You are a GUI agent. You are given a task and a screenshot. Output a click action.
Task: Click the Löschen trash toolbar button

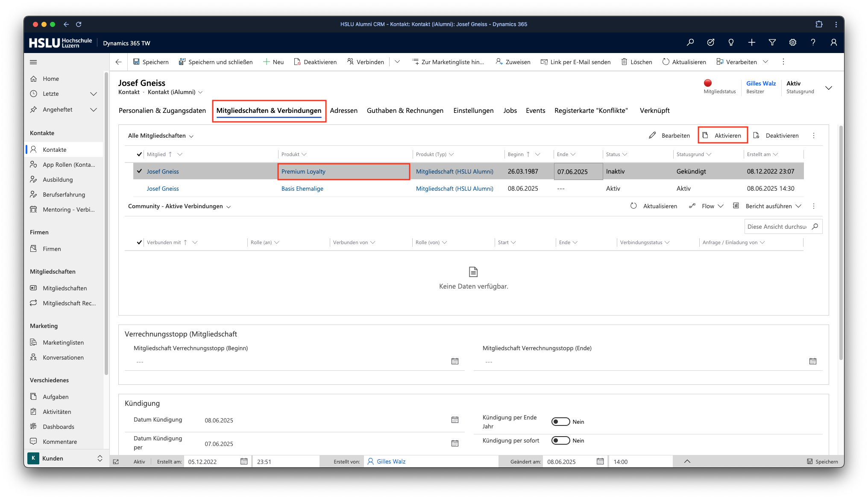point(636,62)
